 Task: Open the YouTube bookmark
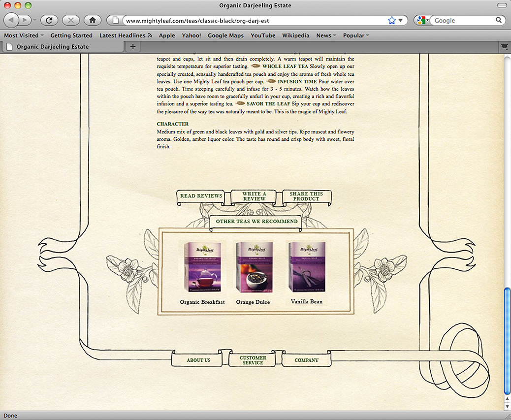tap(263, 35)
